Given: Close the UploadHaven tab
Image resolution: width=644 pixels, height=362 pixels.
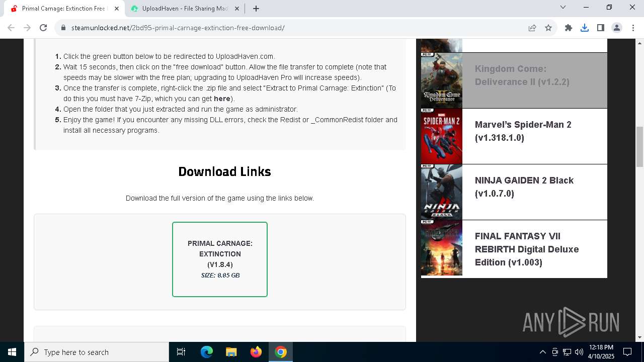Looking at the screenshot, I should [x=236, y=9].
